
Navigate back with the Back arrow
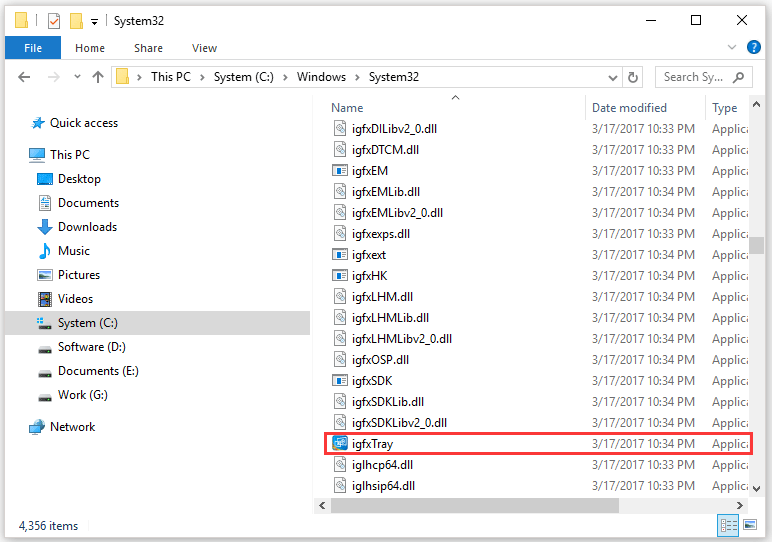(x=25, y=77)
